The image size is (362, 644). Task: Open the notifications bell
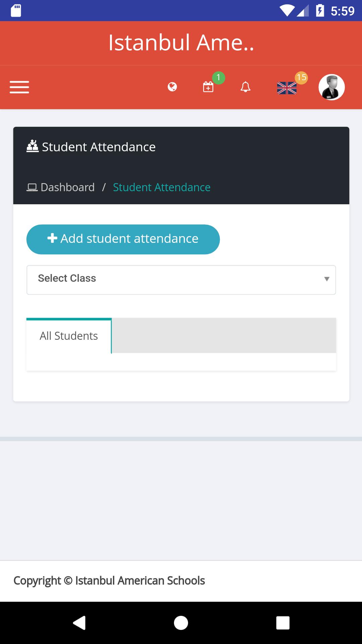pos(245,87)
